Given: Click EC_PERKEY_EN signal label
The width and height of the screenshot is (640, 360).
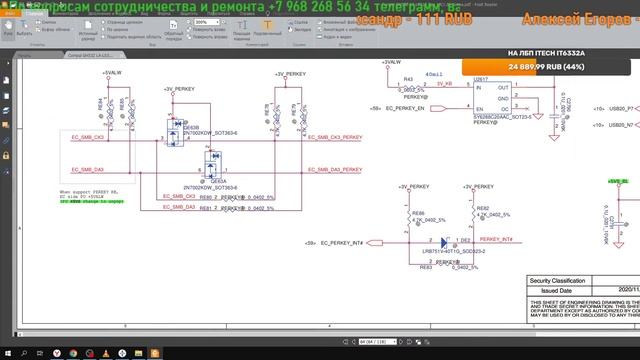Looking at the screenshot, I should 405,109.
